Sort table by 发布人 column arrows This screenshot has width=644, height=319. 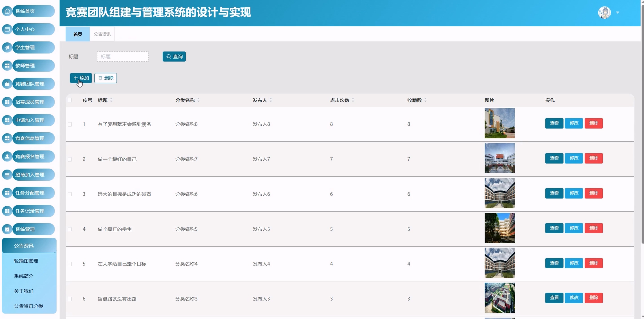click(x=271, y=100)
